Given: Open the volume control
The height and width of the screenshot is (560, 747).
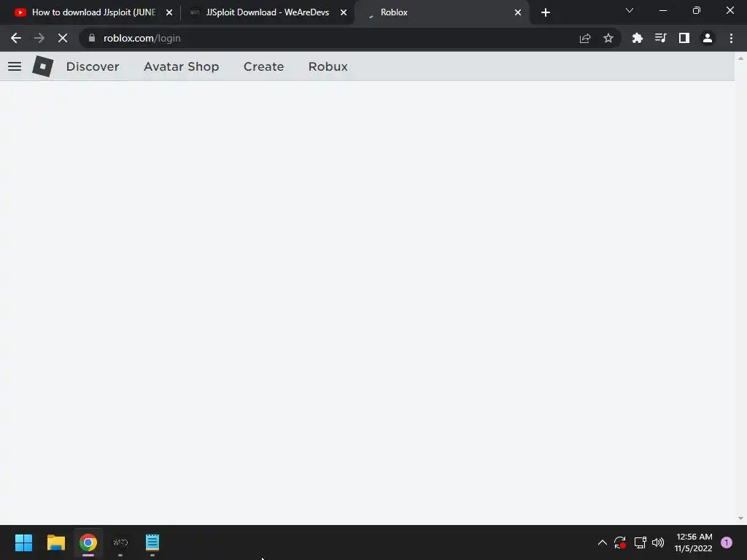Looking at the screenshot, I should [658, 542].
